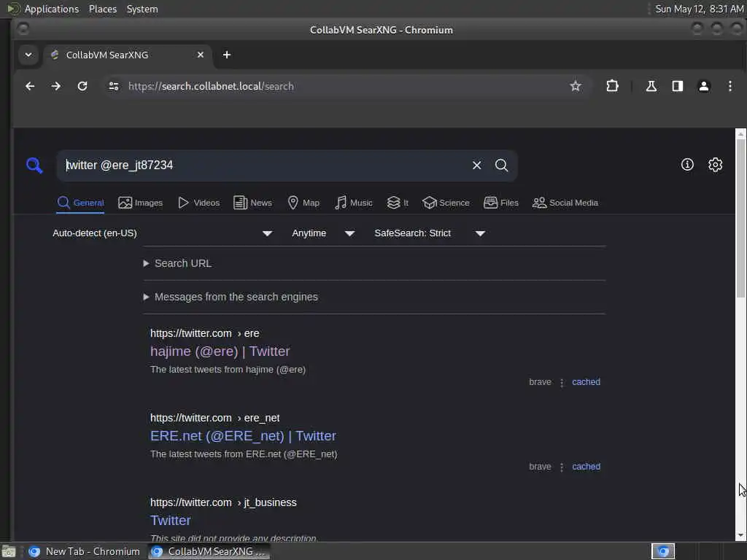Click the SearXNG magnifier logo
Screen dimensions: 747x560
click(34, 166)
